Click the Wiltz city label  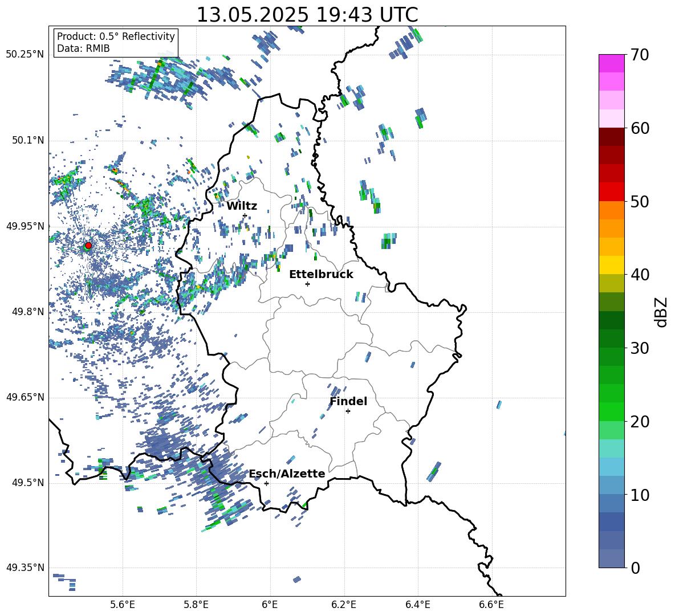242,206
